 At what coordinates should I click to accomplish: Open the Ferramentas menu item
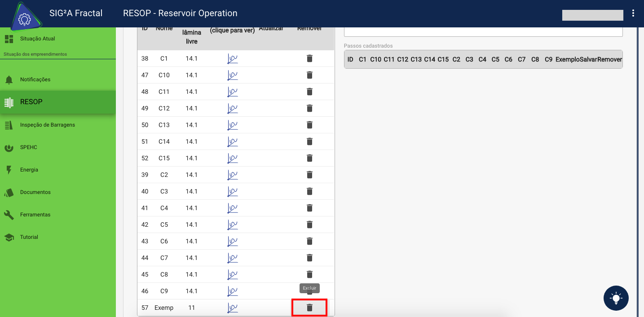(35, 215)
